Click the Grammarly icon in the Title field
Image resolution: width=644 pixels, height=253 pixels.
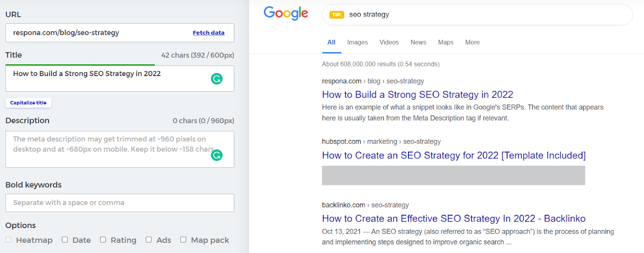pyautogui.click(x=217, y=79)
